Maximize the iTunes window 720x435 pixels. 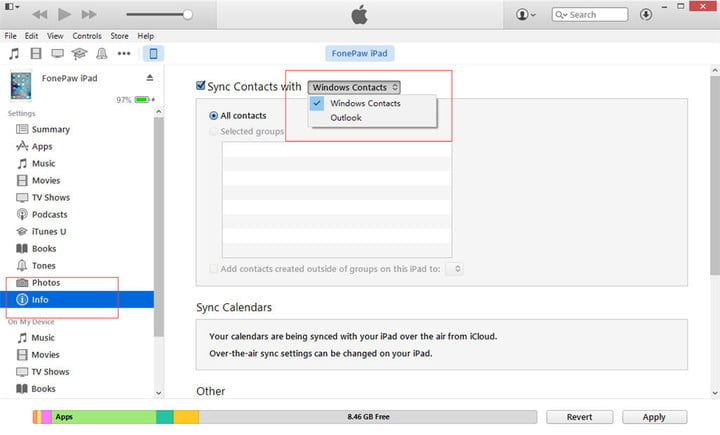(681, 6)
